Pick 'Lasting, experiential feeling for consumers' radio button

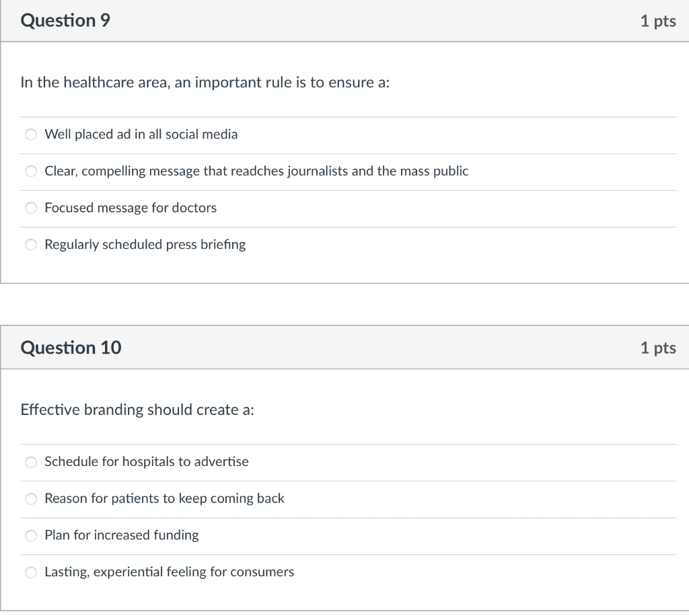tap(30, 572)
